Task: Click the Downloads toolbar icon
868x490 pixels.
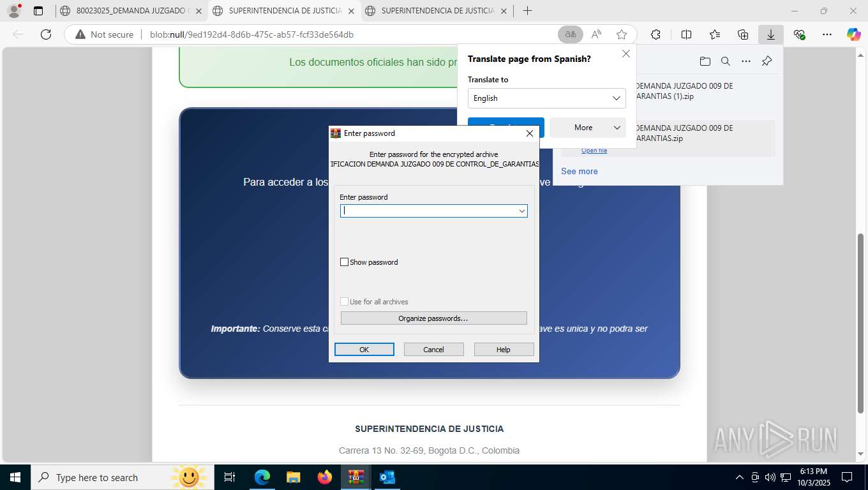Action: point(771,34)
